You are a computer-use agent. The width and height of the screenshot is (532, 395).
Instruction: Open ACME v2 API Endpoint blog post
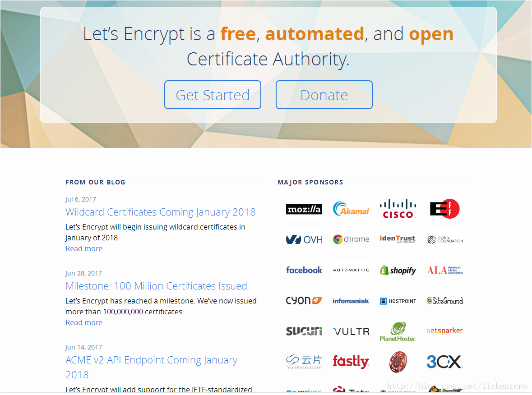[151, 367]
